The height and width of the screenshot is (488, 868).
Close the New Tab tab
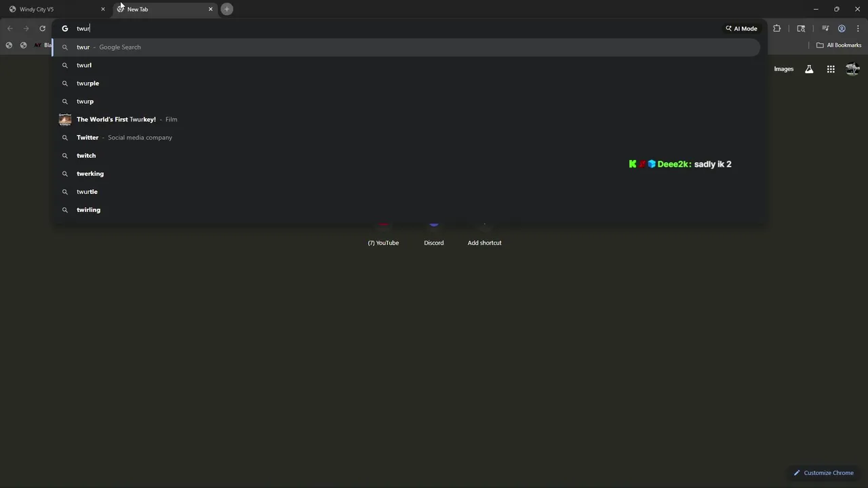pyautogui.click(x=210, y=9)
